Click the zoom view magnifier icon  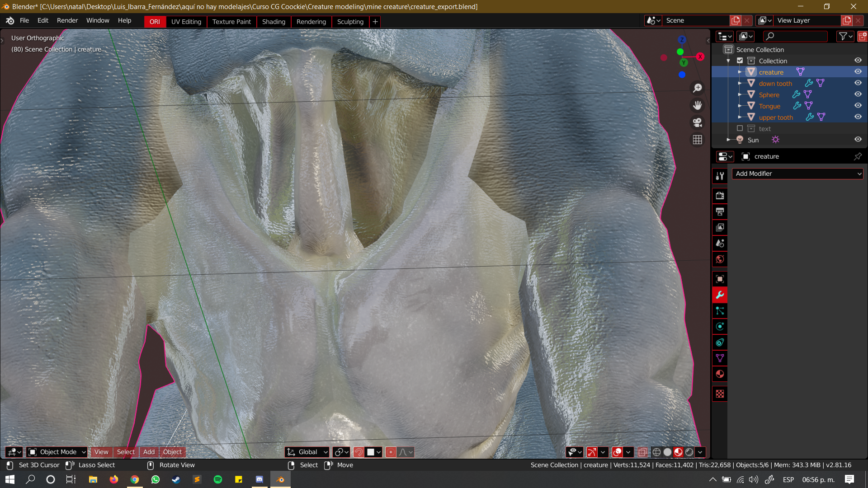coord(698,88)
